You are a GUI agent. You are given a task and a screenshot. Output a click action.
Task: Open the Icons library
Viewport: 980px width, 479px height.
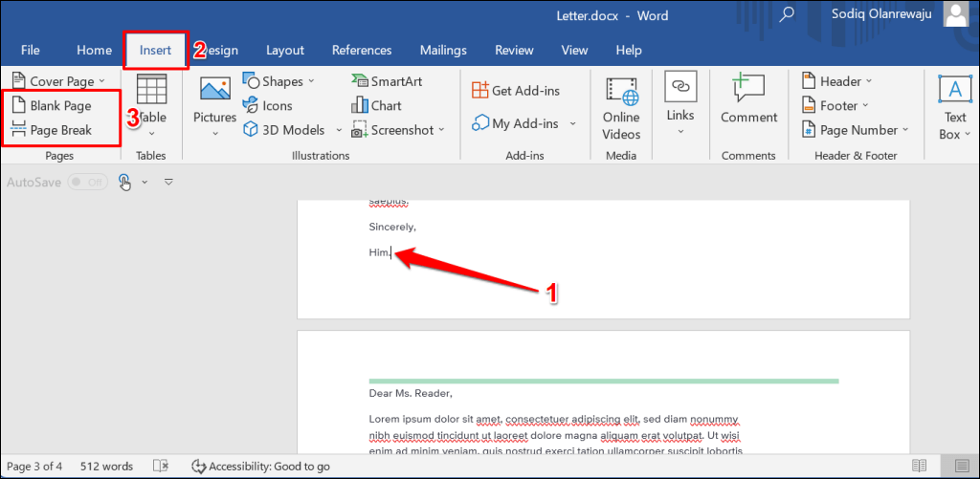(267, 105)
